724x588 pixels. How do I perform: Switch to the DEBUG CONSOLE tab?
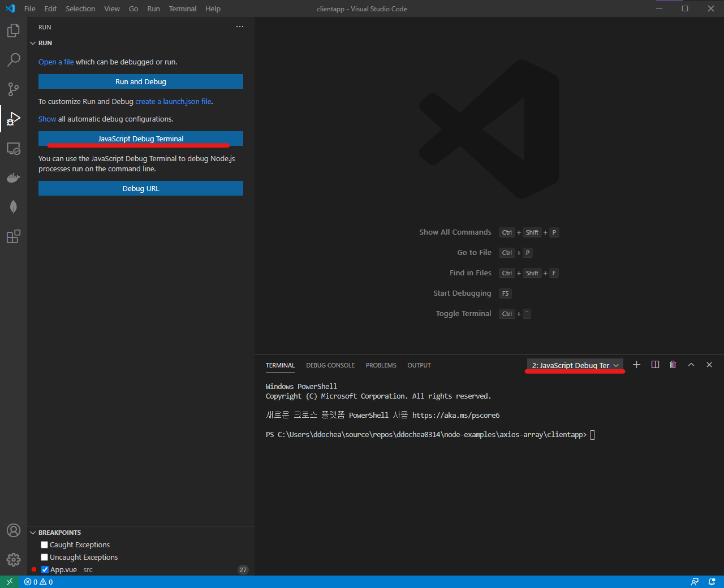tap(330, 365)
